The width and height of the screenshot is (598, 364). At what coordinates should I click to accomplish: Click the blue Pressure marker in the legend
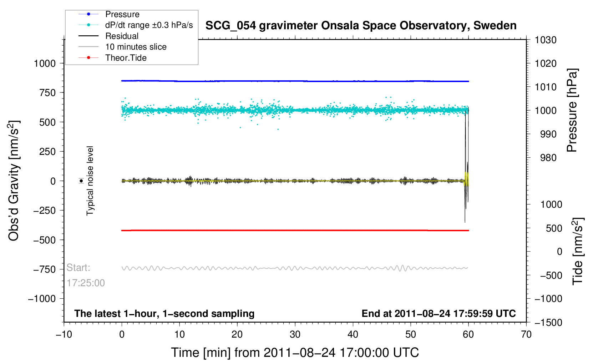[x=88, y=14]
